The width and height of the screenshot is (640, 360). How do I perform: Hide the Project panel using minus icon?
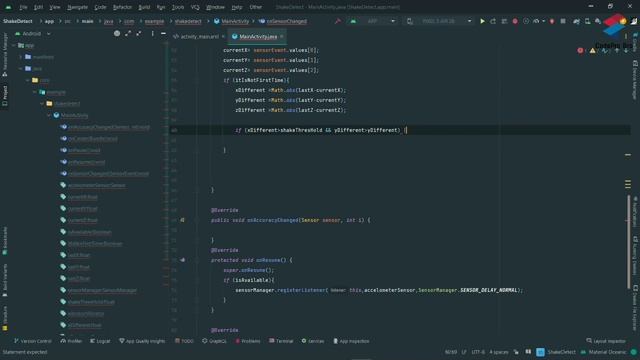click(x=163, y=33)
